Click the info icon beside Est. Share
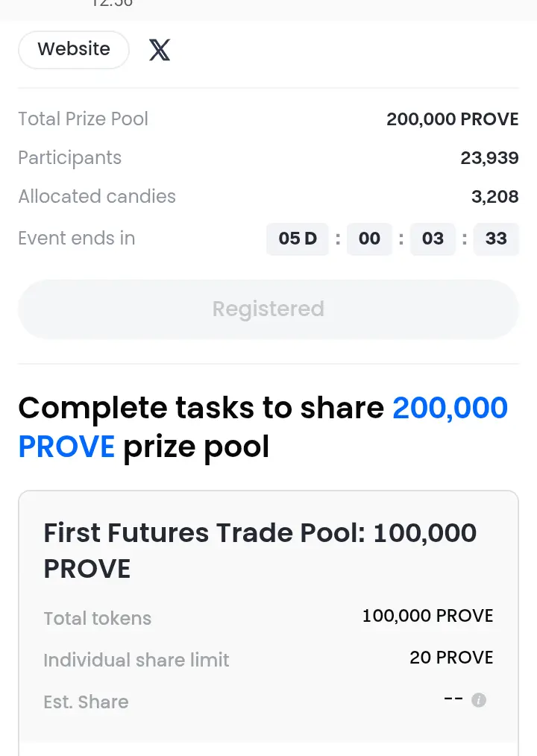The height and width of the screenshot is (756, 537). coord(479,699)
